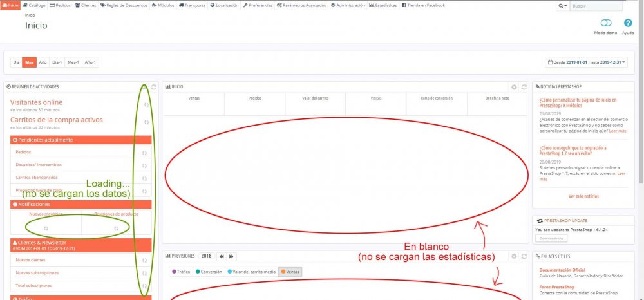The width and height of the screenshot is (644, 300).
Task: Click the Pendientes actualmente section header
Action: tap(81, 140)
